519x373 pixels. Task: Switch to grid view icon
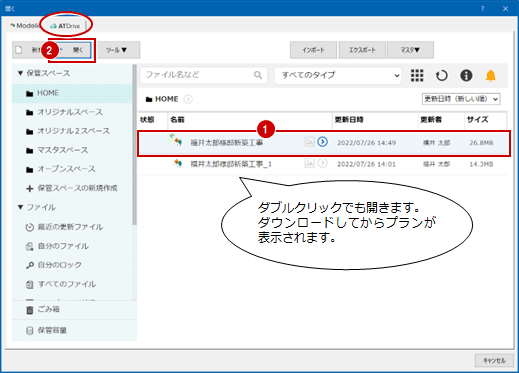click(x=417, y=75)
